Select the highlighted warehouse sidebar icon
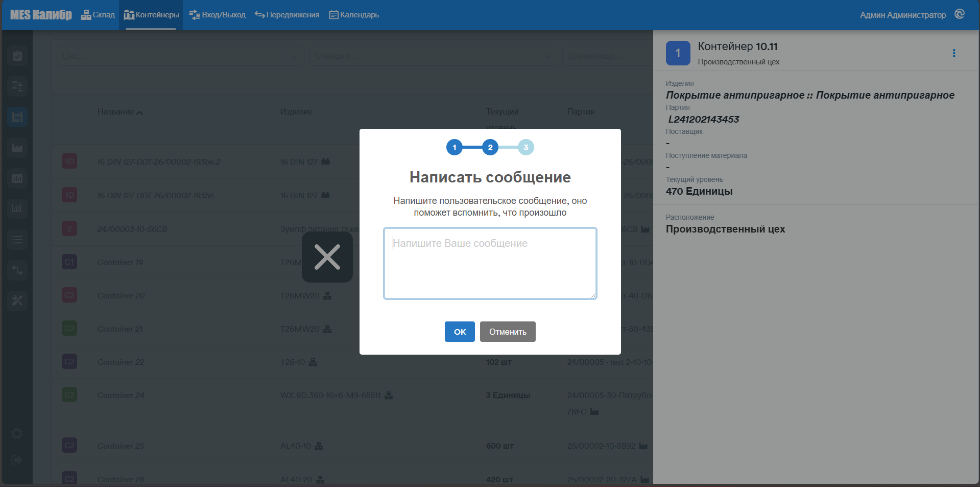 (x=17, y=117)
